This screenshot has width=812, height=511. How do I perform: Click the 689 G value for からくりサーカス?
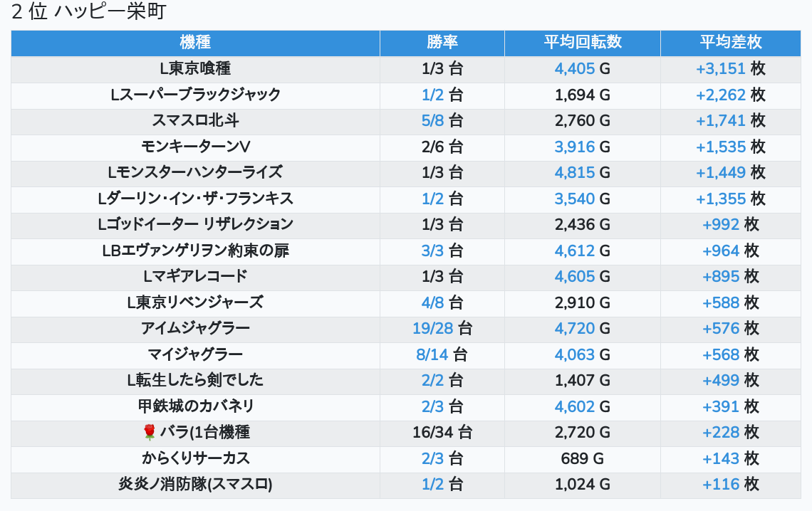coord(582,459)
